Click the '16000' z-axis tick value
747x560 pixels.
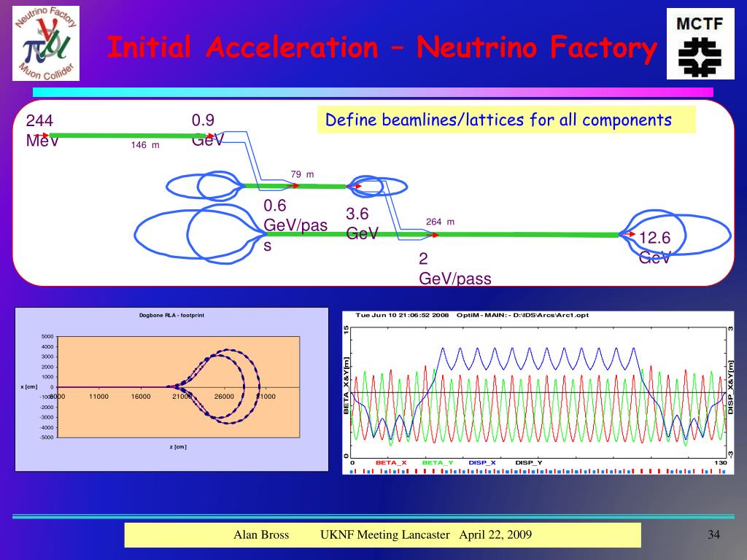click(x=141, y=396)
